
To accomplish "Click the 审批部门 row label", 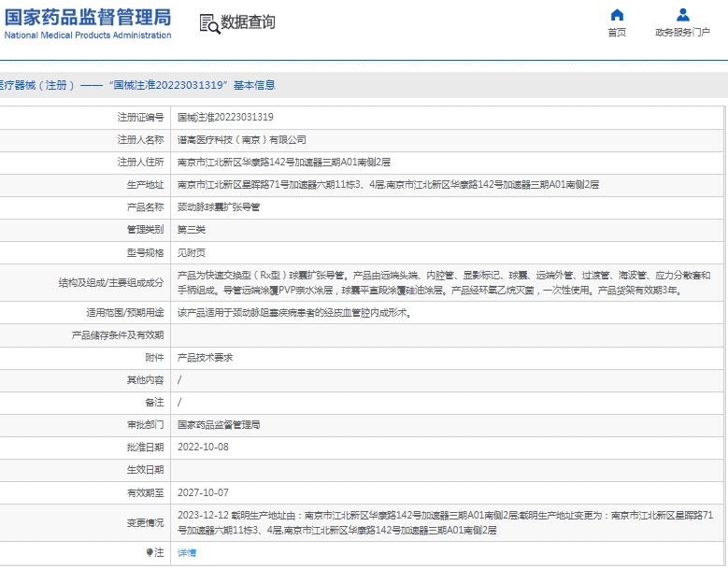I will tap(145, 425).
